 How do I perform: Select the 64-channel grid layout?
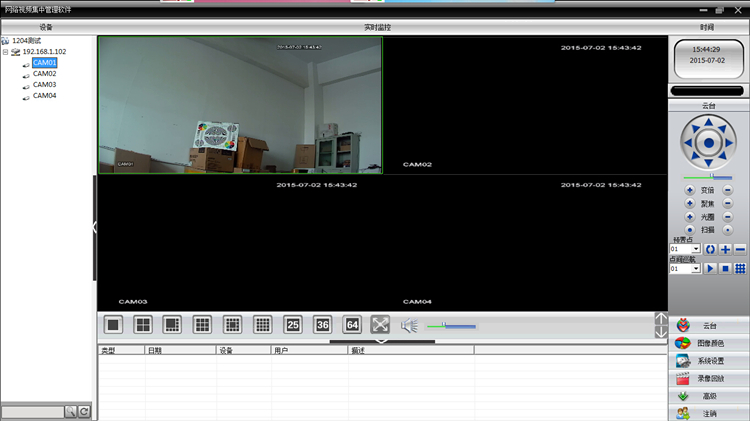(x=352, y=324)
